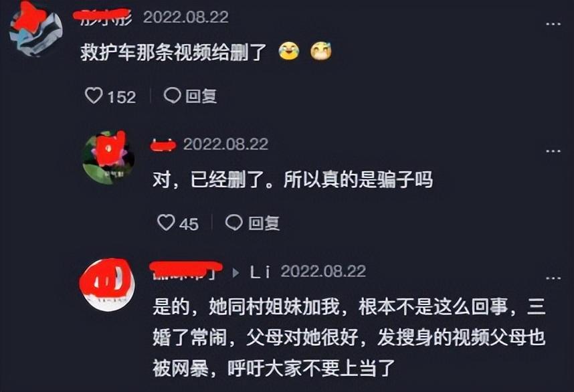
Task: Open the three-dot menu for the third comment
Action: (x=553, y=278)
